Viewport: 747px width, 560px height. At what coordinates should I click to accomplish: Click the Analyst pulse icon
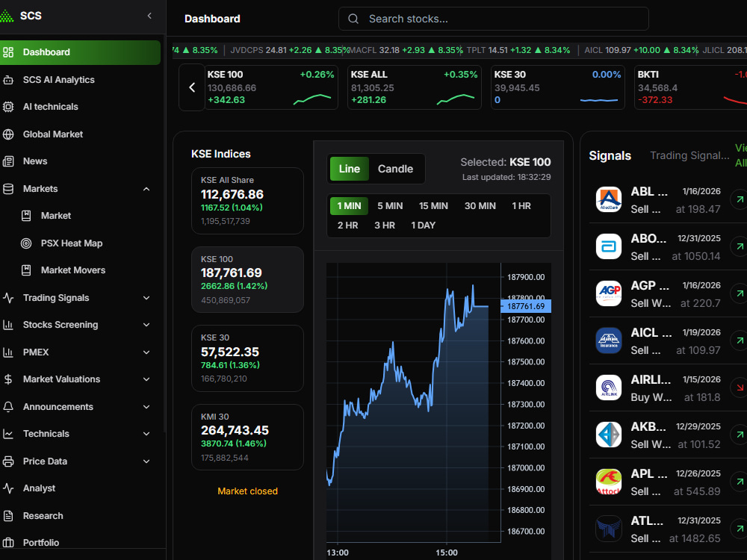(8, 488)
